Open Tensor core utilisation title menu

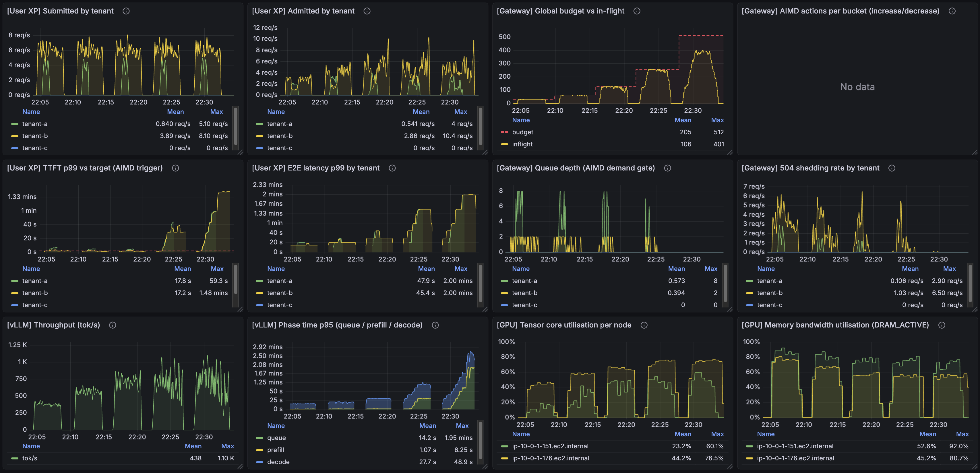(564, 325)
